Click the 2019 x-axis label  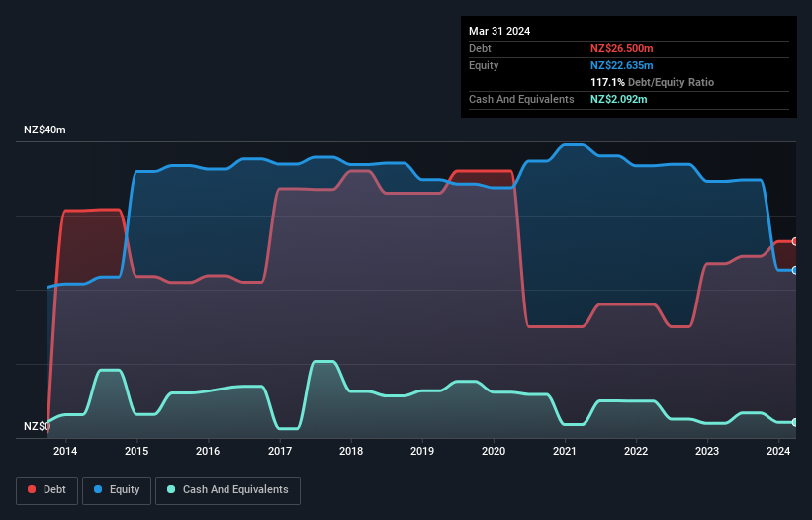coord(422,451)
